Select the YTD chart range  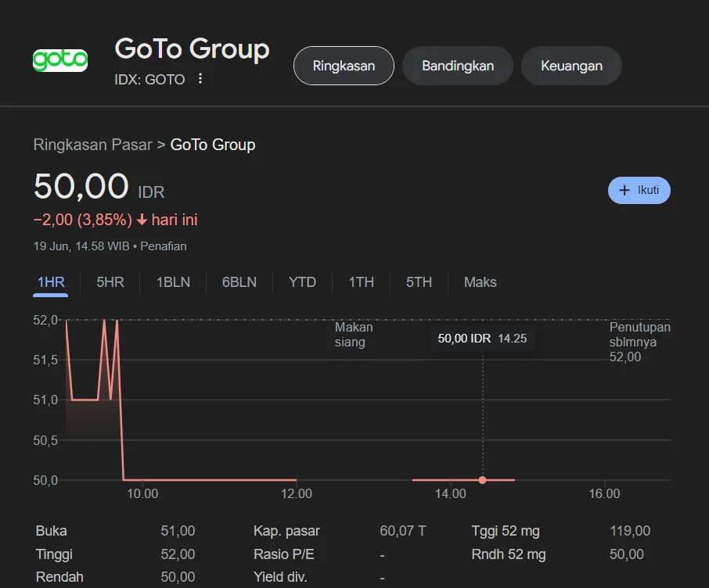pos(302,282)
